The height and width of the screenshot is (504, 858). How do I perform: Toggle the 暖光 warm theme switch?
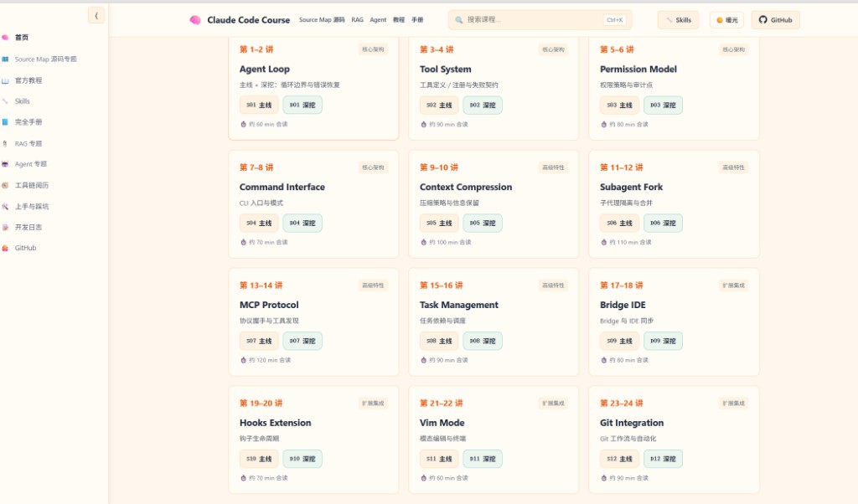[x=726, y=20]
